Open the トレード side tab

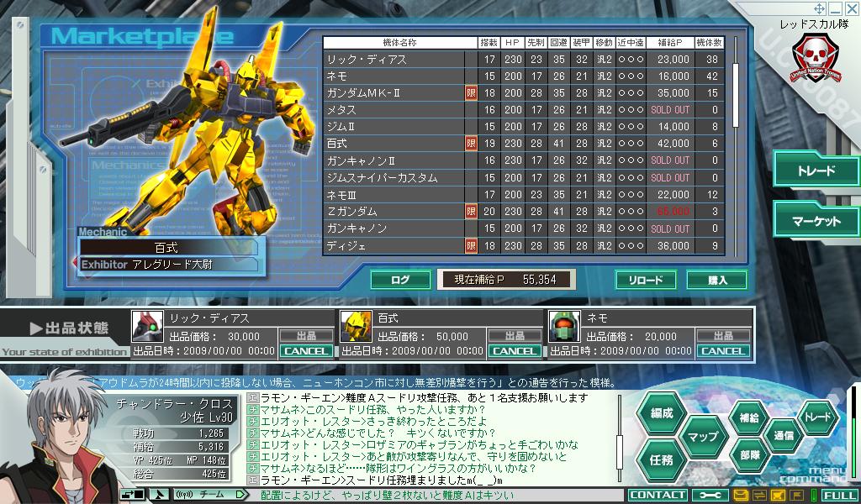point(816,170)
